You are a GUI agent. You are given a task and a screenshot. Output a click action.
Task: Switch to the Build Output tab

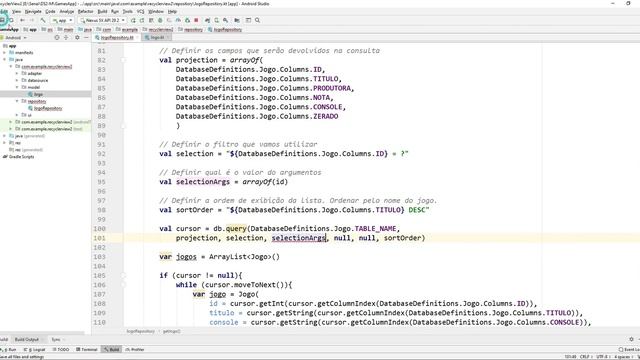[27, 340]
